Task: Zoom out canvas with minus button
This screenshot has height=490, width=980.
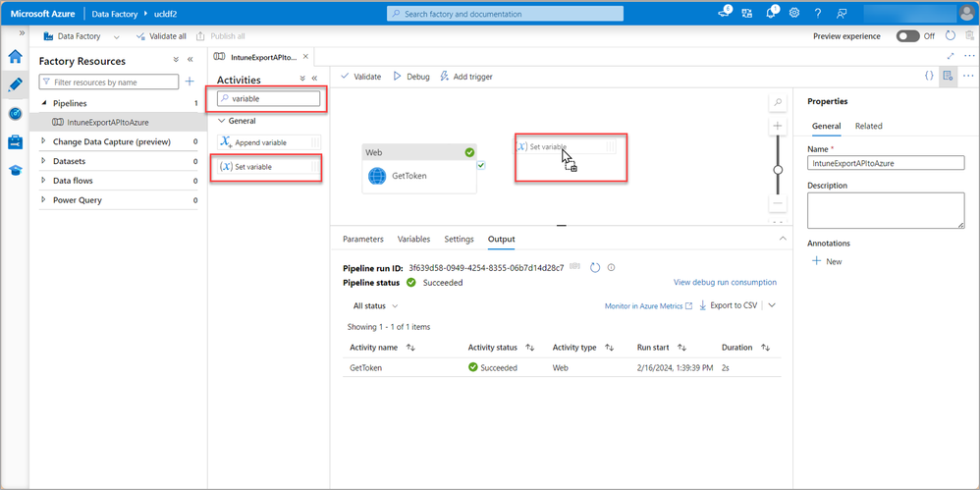Action: 778,203
